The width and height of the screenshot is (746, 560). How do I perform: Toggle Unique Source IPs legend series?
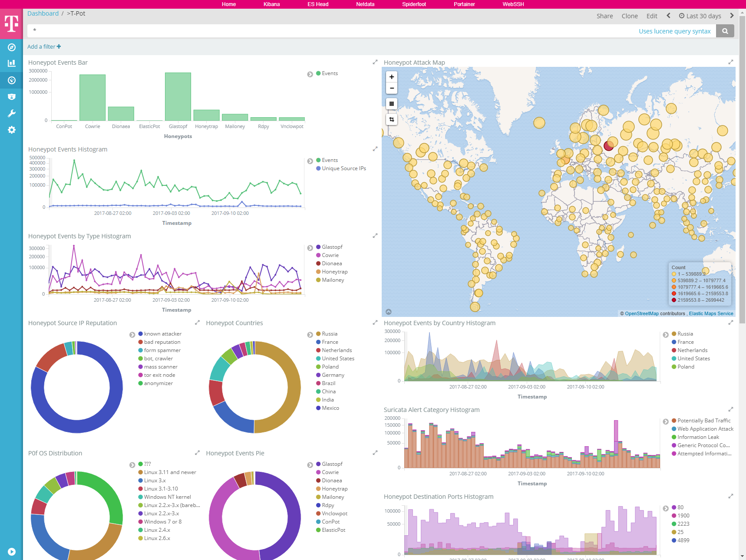[343, 168]
